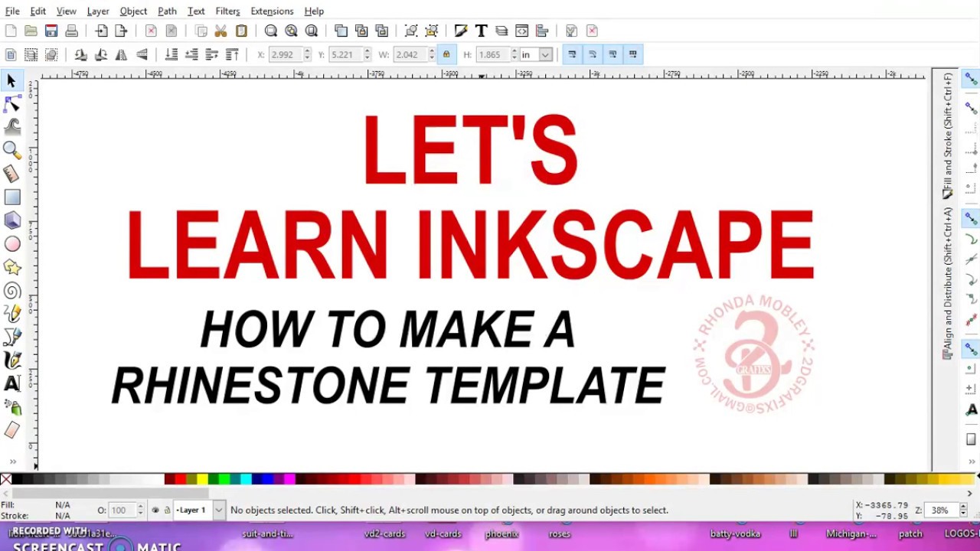
Task: Open the Layer menu
Action: point(98,11)
